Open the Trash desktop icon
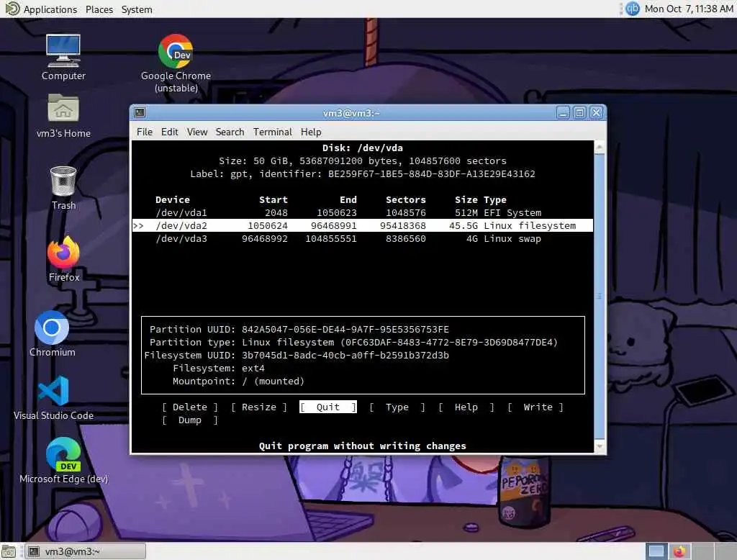 tap(63, 188)
